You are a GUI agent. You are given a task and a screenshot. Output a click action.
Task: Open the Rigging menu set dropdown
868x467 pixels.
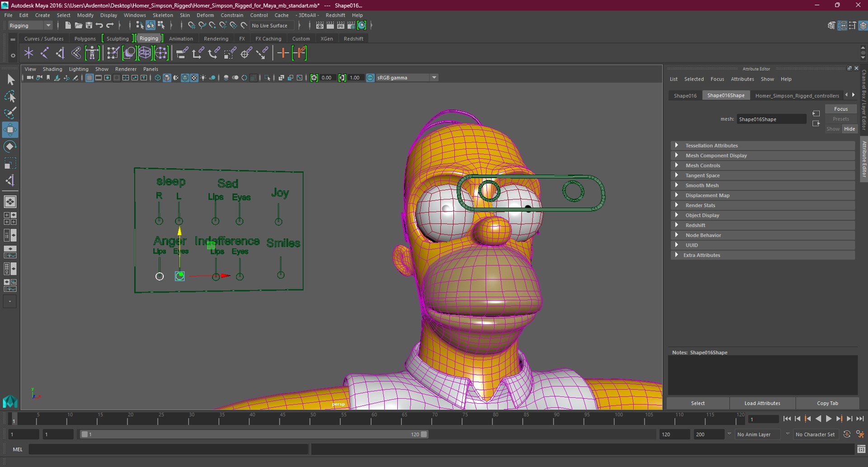tap(30, 26)
